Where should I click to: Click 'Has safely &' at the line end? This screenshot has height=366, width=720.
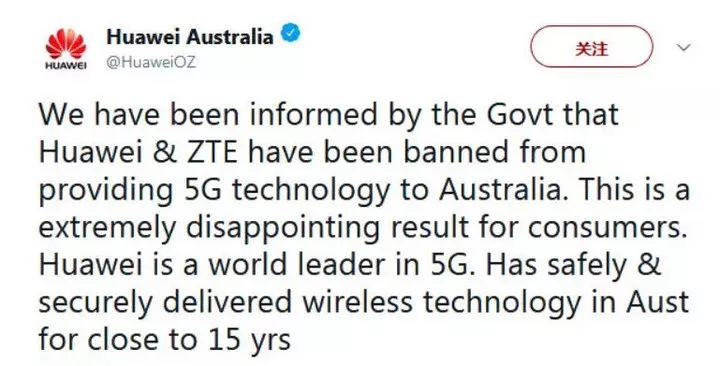click(574, 265)
